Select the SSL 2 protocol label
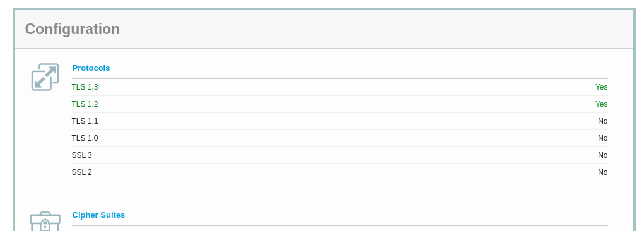The height and width of the screenshot is (231, 644). (82, 172)
